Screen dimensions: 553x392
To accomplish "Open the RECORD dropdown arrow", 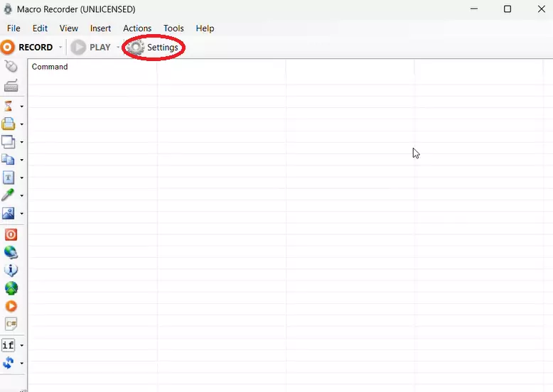I will [60, 47].
